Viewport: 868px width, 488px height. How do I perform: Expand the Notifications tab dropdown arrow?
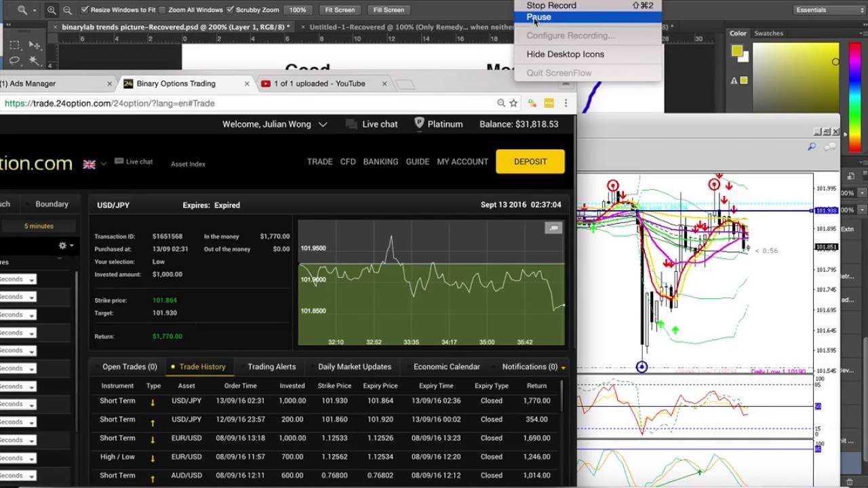point(563,367)
